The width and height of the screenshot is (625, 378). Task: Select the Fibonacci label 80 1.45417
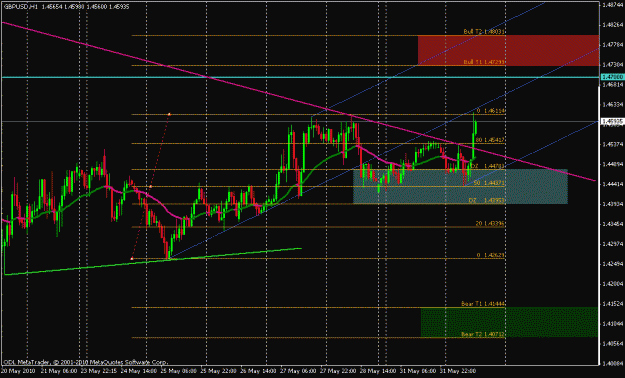[491, 140]
